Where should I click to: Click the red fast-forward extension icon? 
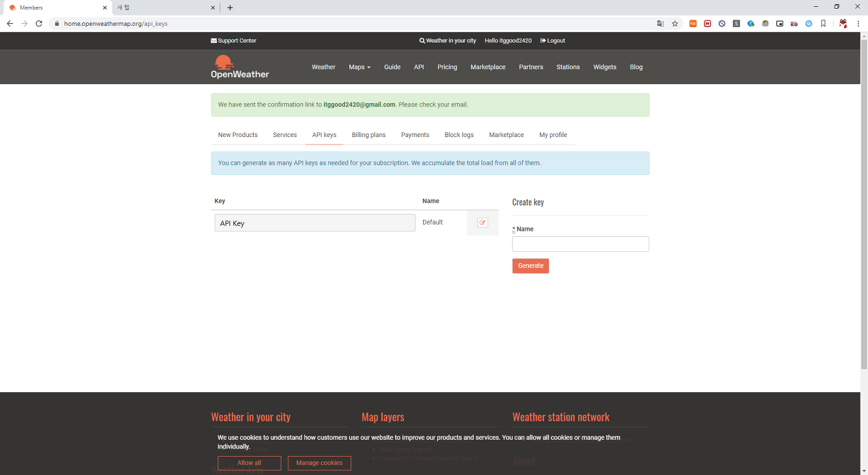[707, 23]
